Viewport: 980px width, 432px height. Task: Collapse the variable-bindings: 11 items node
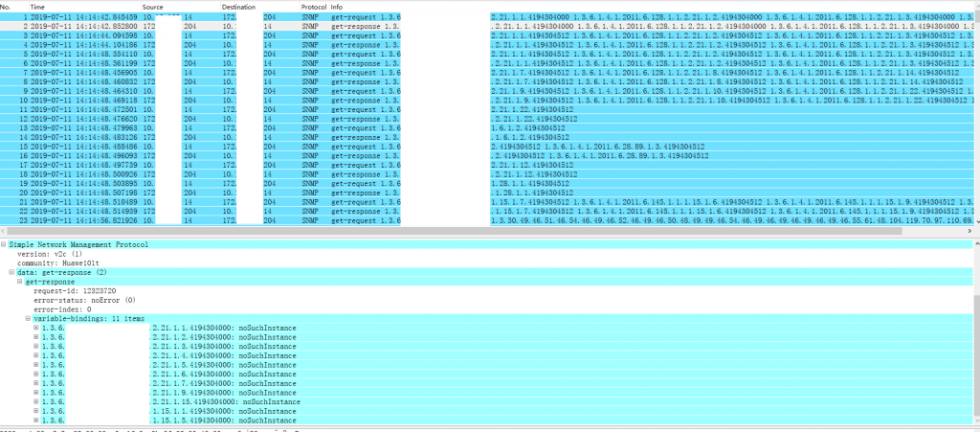pyautogui.click(x=27, y=319)
